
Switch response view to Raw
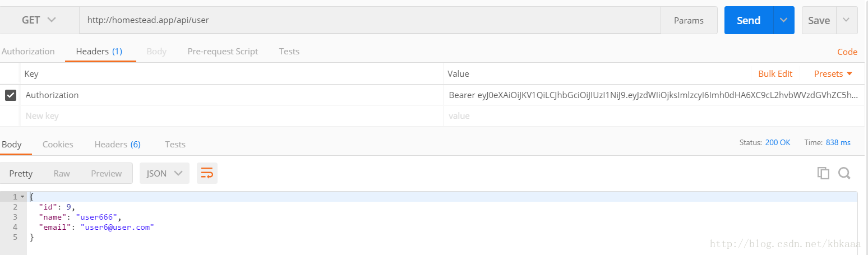[62, 173]
